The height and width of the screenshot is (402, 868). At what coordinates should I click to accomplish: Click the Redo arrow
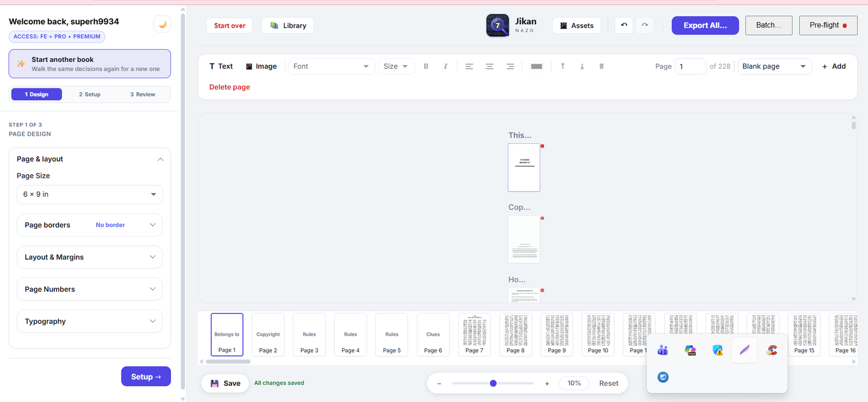pos(644,25)
